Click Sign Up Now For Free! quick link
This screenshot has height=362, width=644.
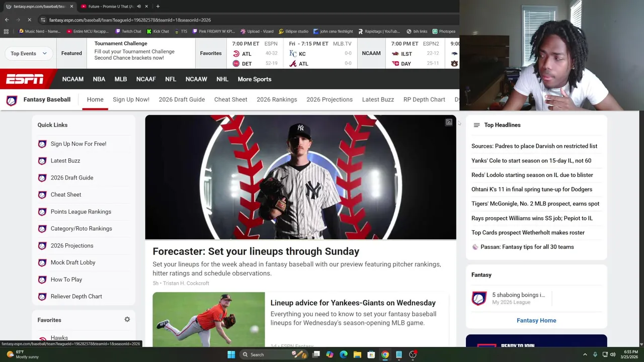[x=78, y=144]
